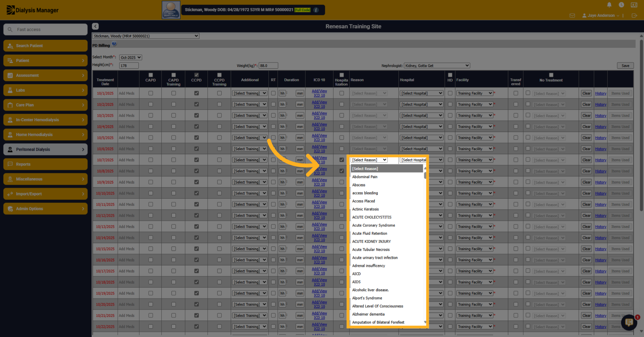Toggle the CCPD checkbox for 10/1/2025
This screenshot has height=337, width=644.
coord(196,93)
